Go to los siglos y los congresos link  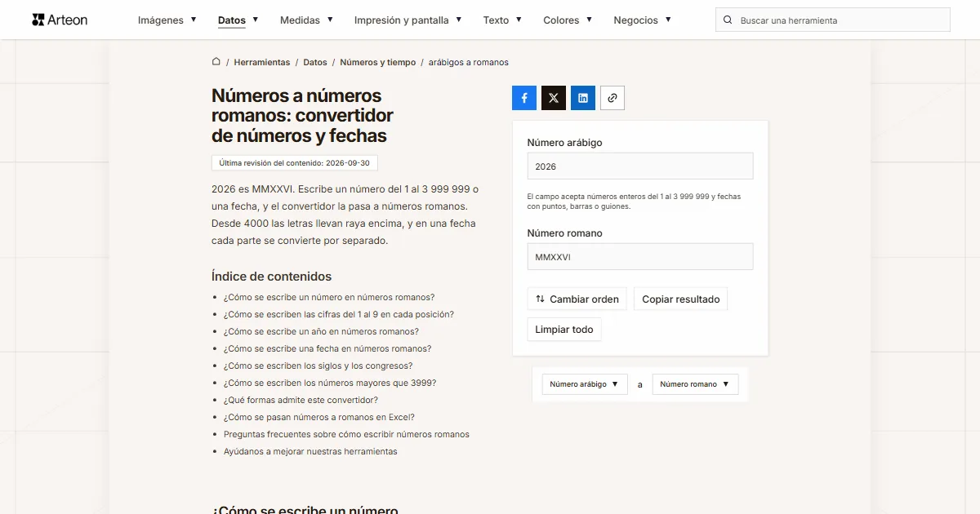[318, 366]
